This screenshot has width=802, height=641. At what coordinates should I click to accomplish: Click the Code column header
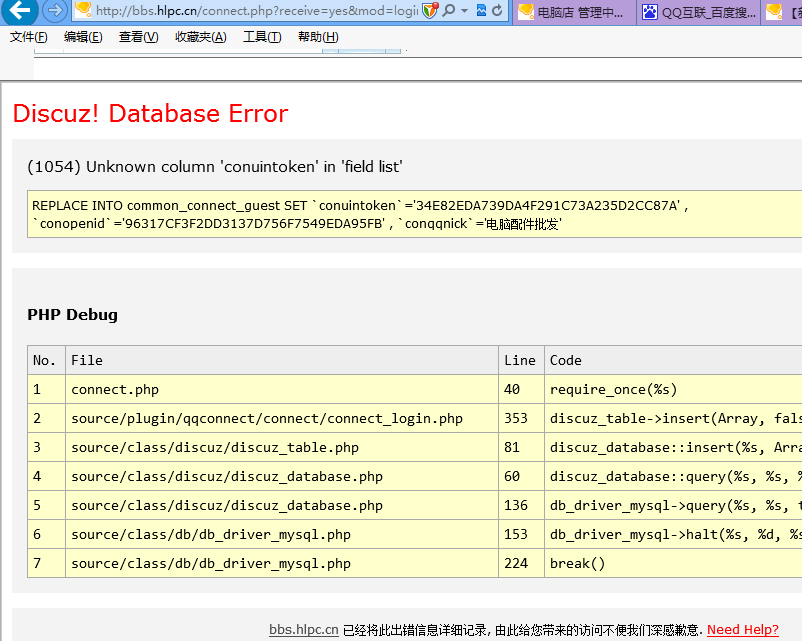click(673, 360)
